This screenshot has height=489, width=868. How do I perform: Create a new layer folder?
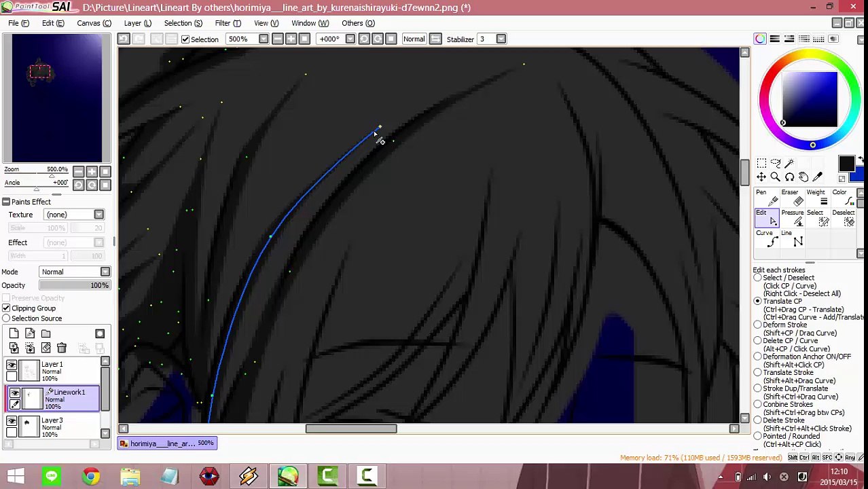tap(46, 333)
